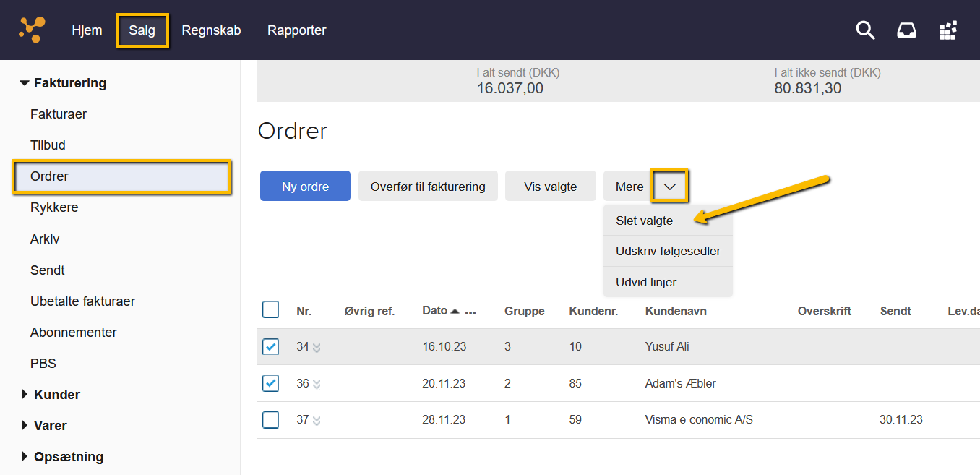Toggle the select-all orders checkbox
This screenshot has height=475, width=980.
tap(270, 310)
